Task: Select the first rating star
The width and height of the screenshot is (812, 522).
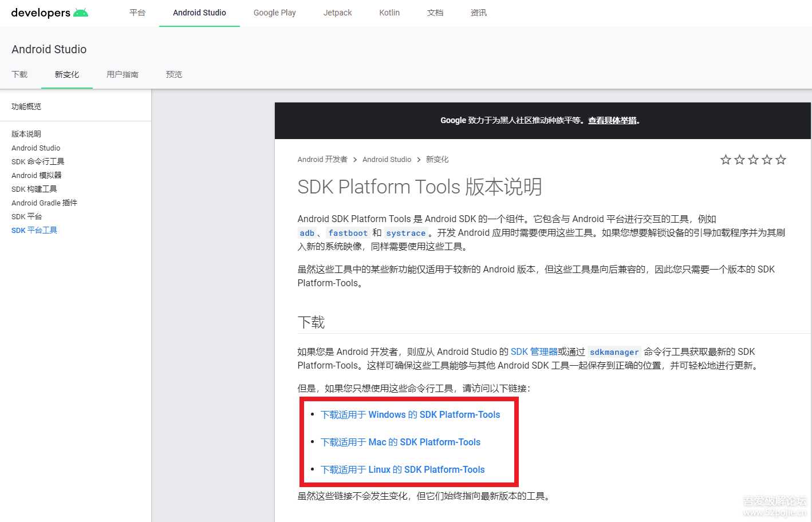Action: [x=726, y=160]
